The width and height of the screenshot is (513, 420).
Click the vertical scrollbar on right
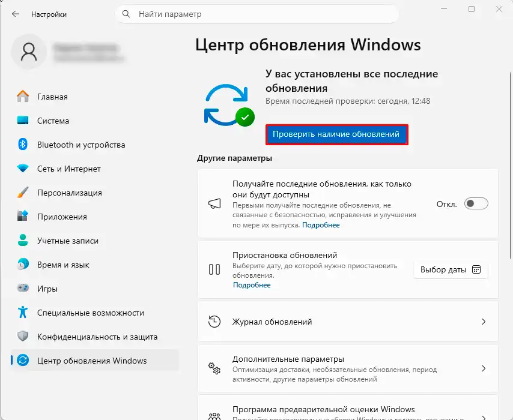511,166
